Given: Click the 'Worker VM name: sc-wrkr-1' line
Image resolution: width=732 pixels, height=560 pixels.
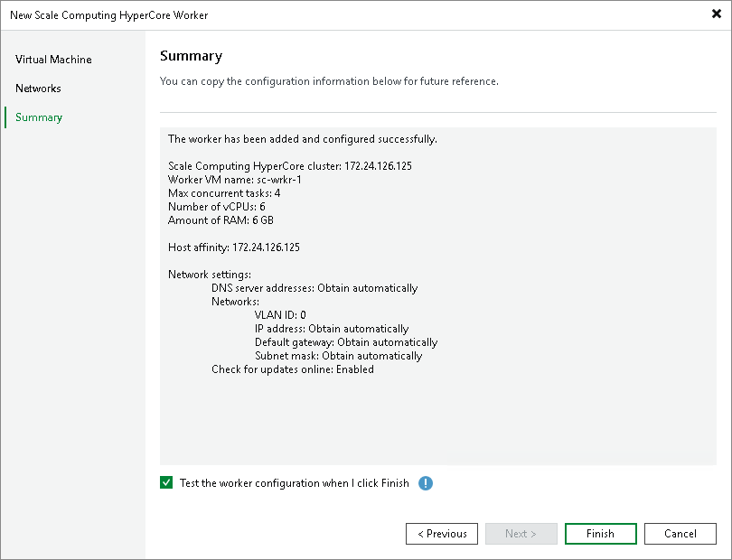Looking at the screenshot, I should 235,180.
